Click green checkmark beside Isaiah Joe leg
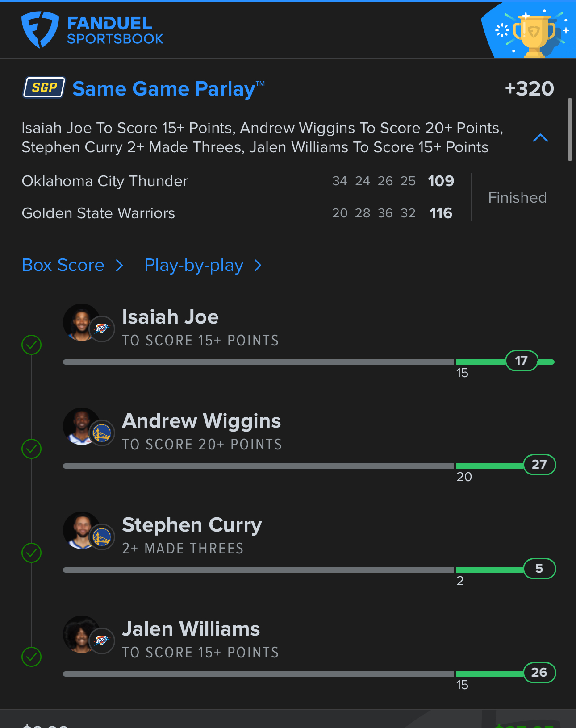The width and height of the screenshot is (576, 728). [32, 345]
